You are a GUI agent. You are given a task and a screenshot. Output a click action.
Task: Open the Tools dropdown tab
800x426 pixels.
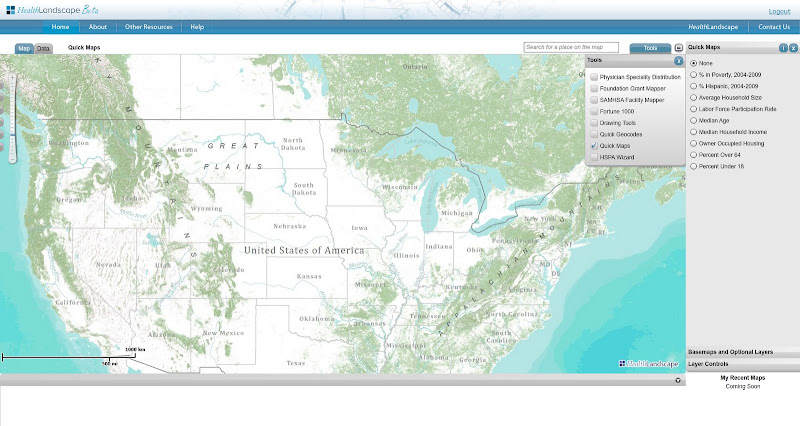(x=650, y=48)
